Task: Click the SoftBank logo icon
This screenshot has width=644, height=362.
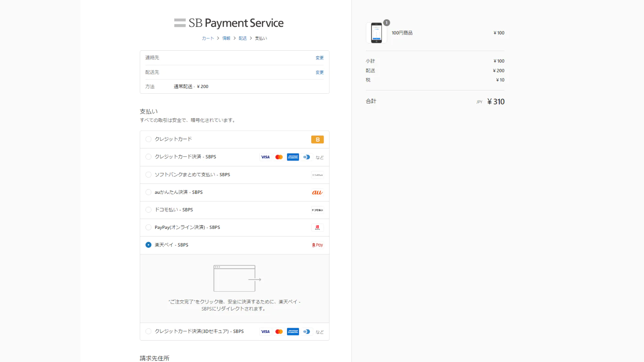Action: (x=317, y=175)
